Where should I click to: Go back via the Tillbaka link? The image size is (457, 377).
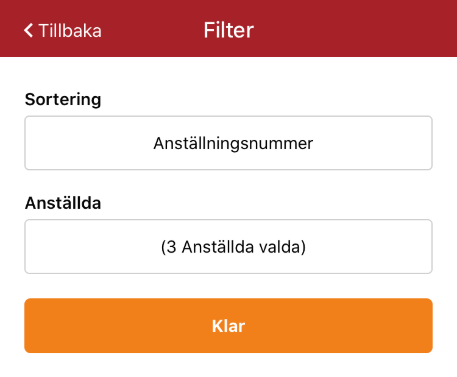tap(63, 30)
